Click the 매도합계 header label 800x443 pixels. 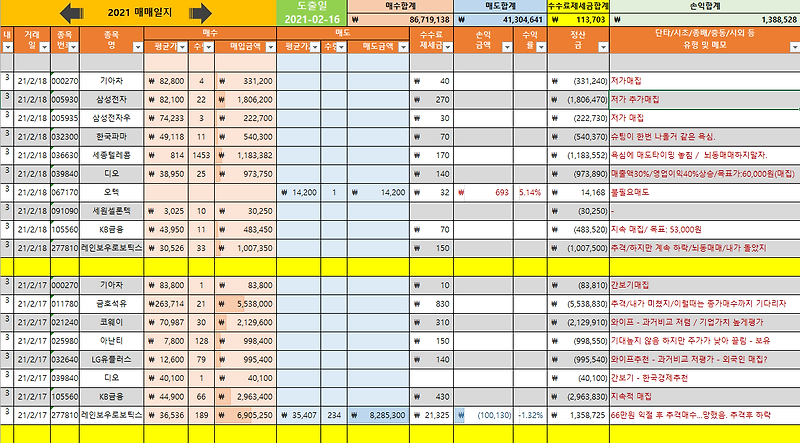(x=500, y=6)
